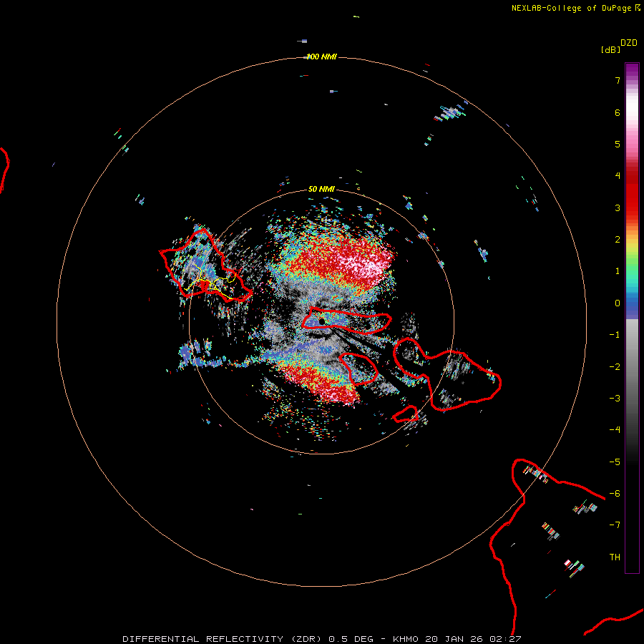Click the 100 NMI range ring label
Image resolution: width=644 pixels, height=644 pixels.
tap(321, 57)
